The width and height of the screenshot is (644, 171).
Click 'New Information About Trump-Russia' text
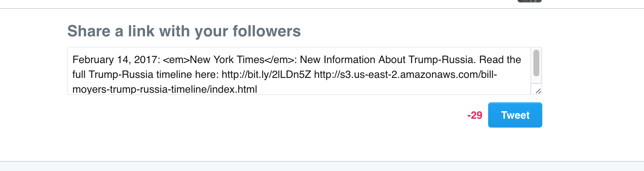tap(387, 60)
